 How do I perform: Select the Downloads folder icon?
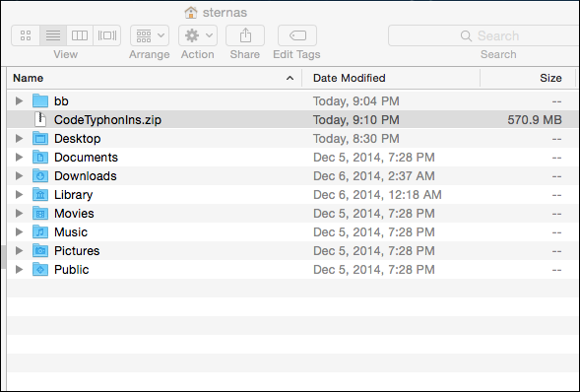pos(40,175)
